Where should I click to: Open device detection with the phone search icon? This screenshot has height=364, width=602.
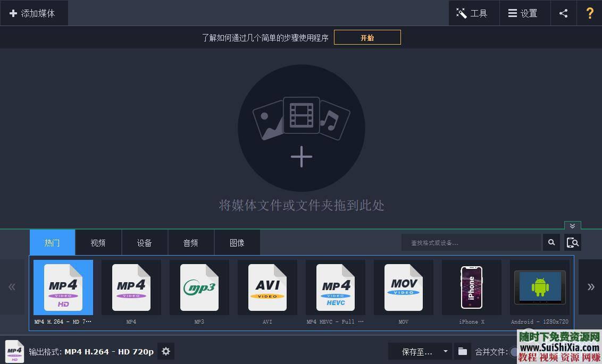572,242
